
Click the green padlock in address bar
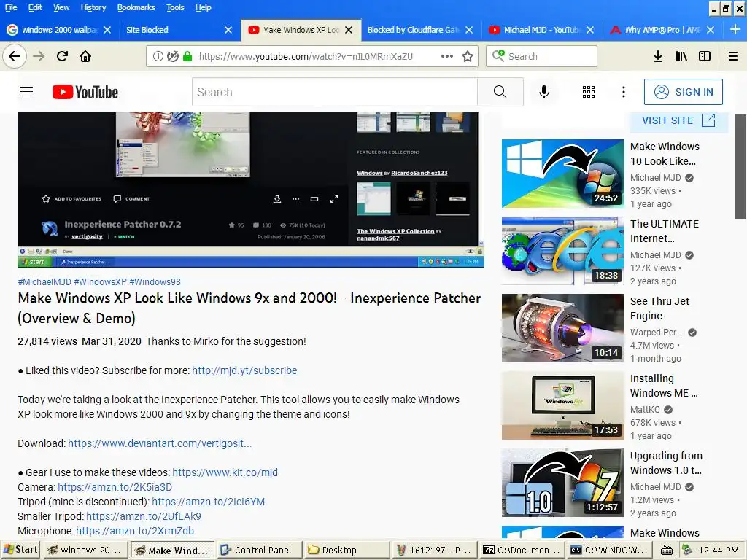coord(187,56)
